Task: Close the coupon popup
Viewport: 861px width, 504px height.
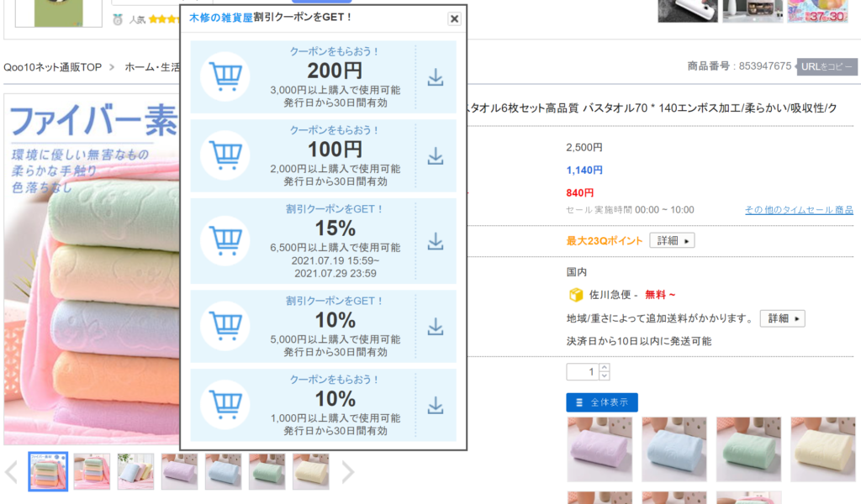Action: click(x=454, y=18)
